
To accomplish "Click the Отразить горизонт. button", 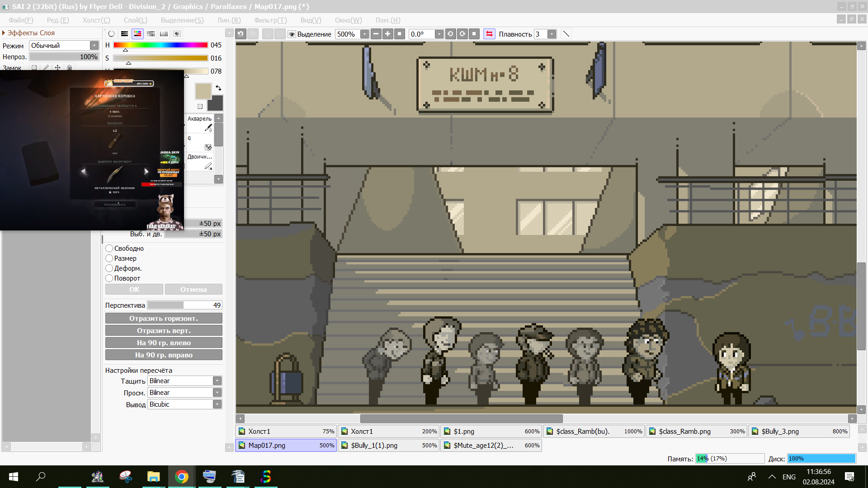I will click(164, 319).
